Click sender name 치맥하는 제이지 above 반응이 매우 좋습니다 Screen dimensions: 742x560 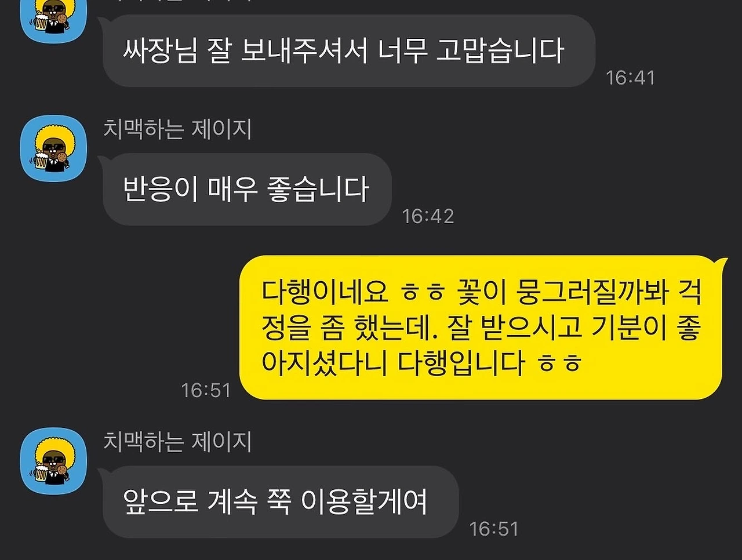(x=177, y=129)
